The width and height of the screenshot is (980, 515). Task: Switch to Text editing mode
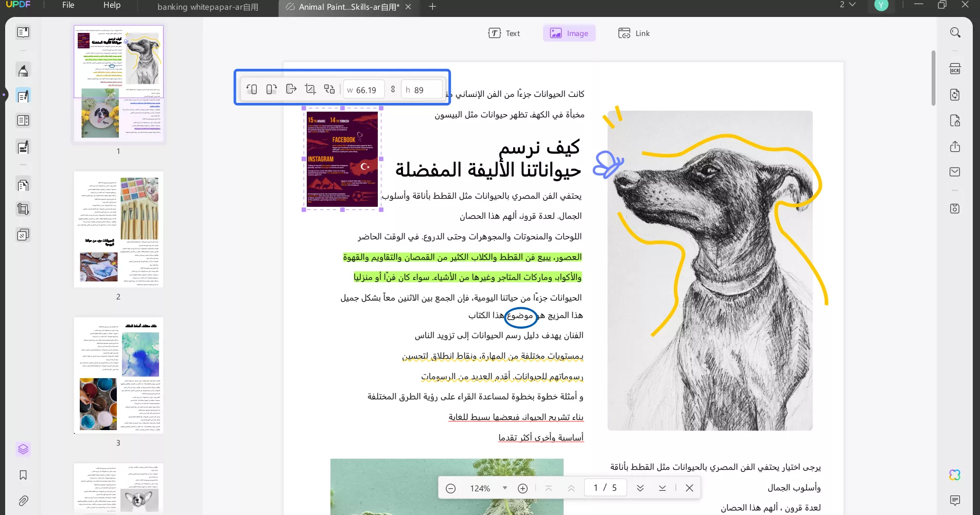coord(504,33)
